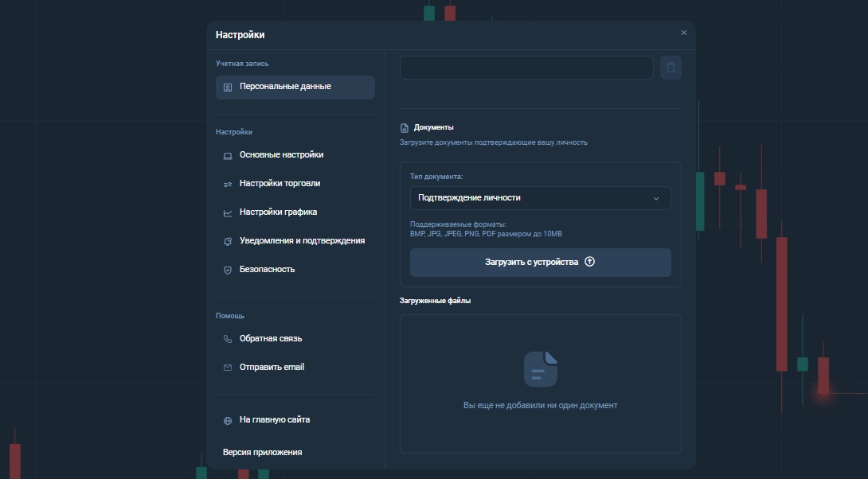Image resolution: width=868 pixels, height=483 pixels.
Task: Click the trash delete icon beside input field
Action: tap(671, 68)
